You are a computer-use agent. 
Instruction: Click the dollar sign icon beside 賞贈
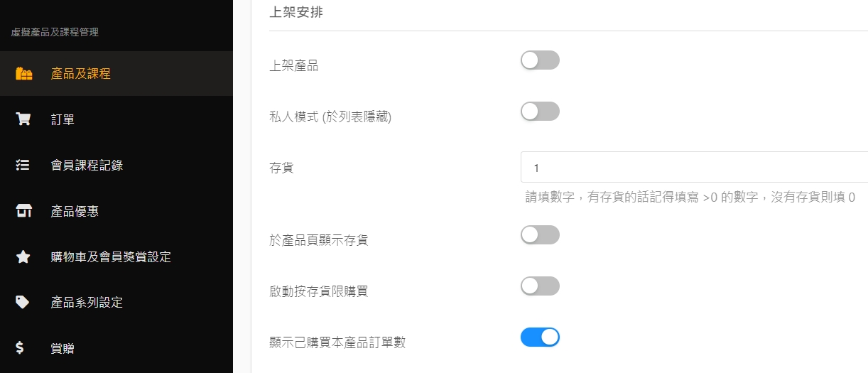(x=20, y=348)
